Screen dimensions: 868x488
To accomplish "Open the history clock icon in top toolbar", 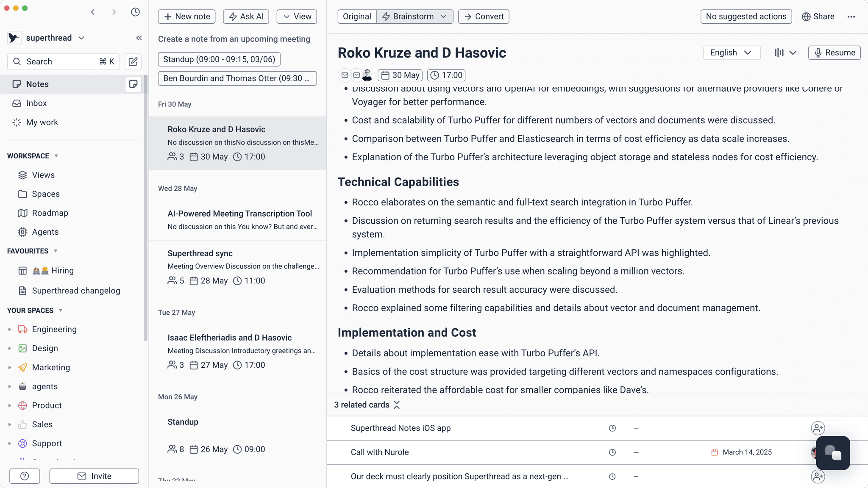I will [x=135, y=12].
